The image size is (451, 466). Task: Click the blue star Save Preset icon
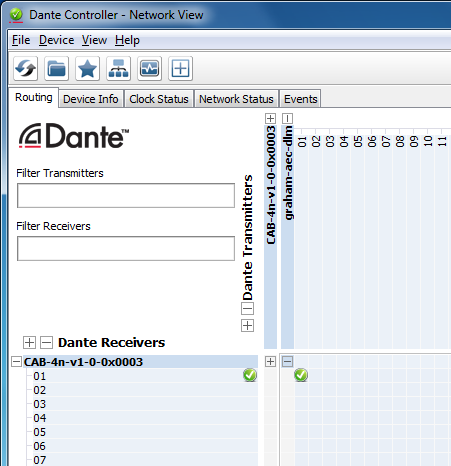click(87, 69)
